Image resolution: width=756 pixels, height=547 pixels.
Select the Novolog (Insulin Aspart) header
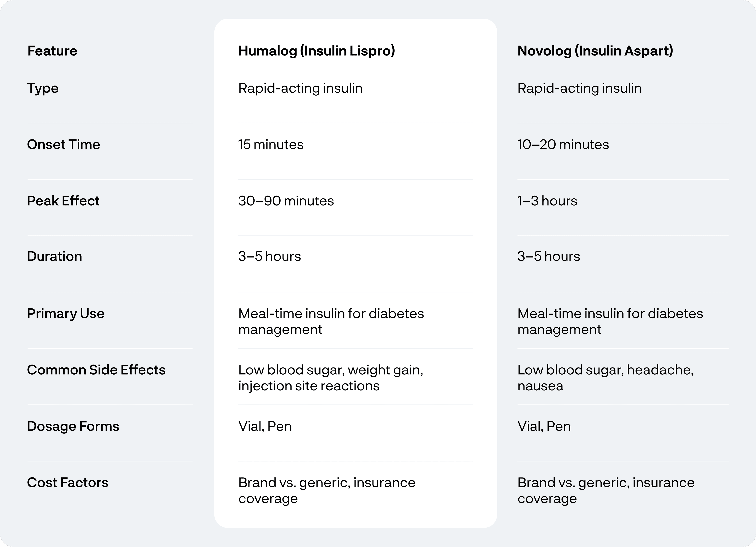[x=595, y=51]
